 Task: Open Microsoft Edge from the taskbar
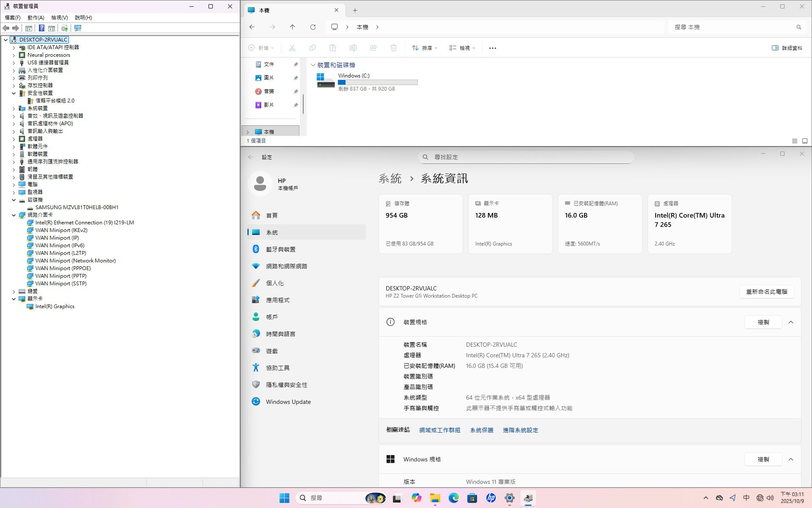[453, 498]
